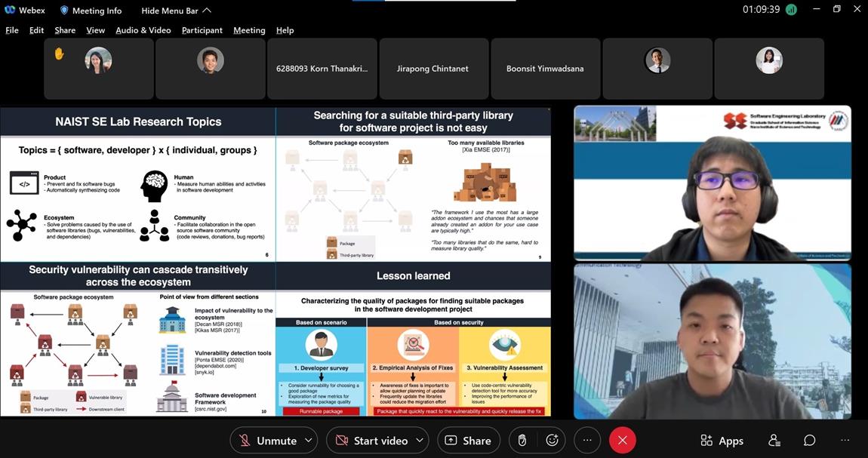Select Jirapong Chintanet participant tile

(432, 69)
